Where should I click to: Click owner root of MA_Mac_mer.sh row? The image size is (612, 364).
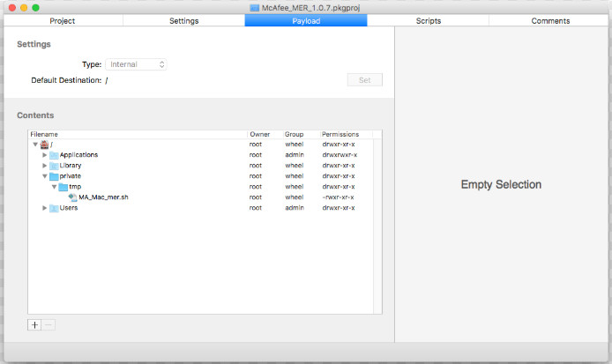(x=256, y=197)
